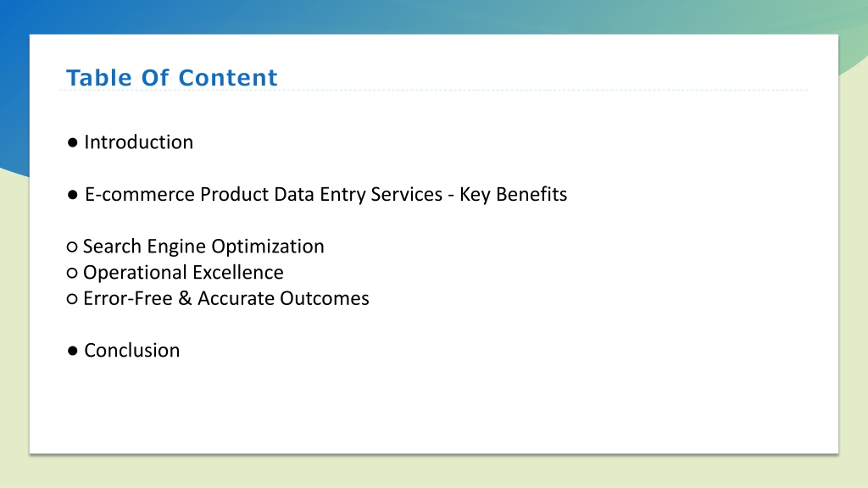The width and height of the screenshot is (868, 488).
Task: Click hollow bullet beside Error-Free & Accurate Outcomes
Action: point(72,299)
